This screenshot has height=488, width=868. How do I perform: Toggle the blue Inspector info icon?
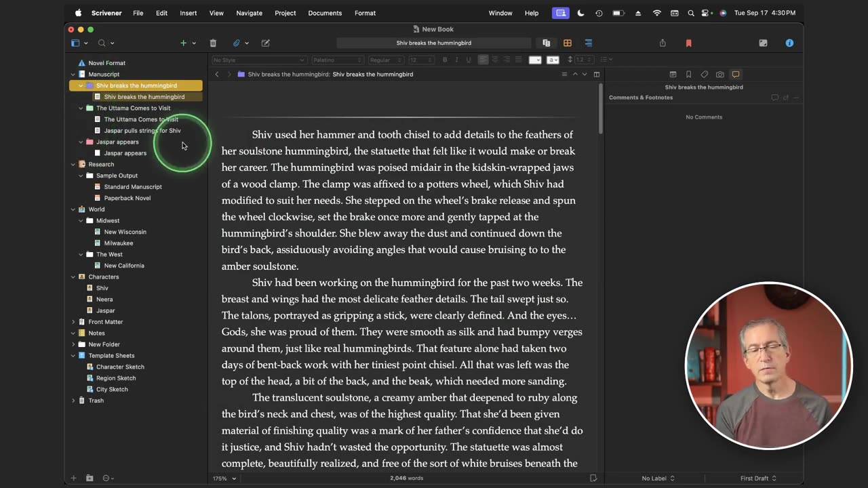click(789, 43)
